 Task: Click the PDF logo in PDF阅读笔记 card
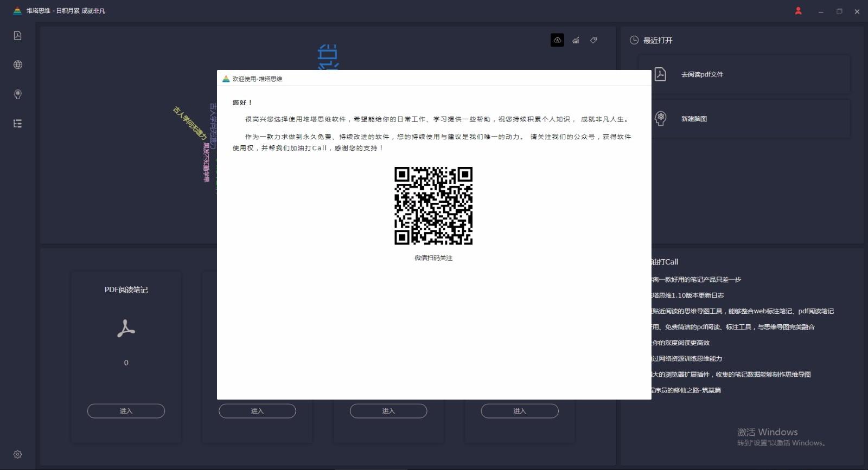click(126, 329)
